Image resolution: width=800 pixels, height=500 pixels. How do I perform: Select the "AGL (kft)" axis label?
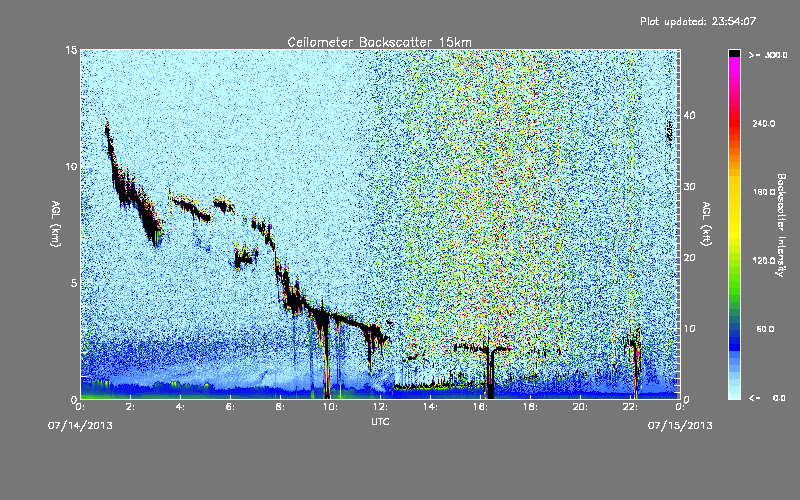(706, 223)
